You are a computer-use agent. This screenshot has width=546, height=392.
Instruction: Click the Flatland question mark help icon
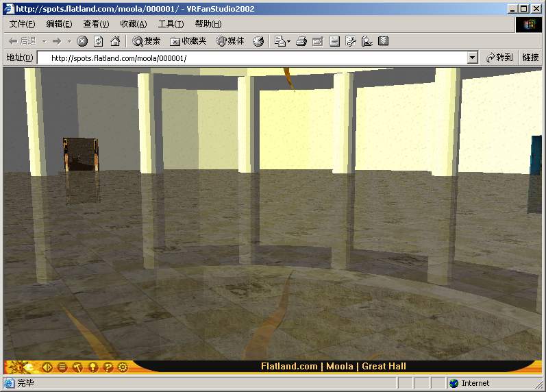pyautogui.click(x=108, y=367)
